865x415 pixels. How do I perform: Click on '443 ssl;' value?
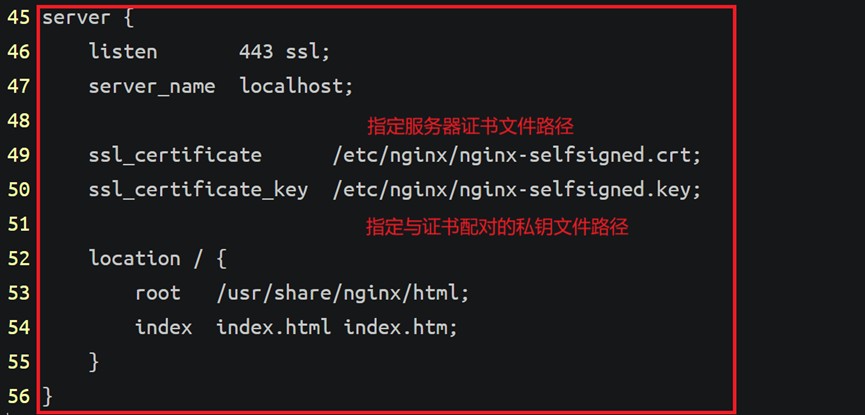click(x=284, y=52)
